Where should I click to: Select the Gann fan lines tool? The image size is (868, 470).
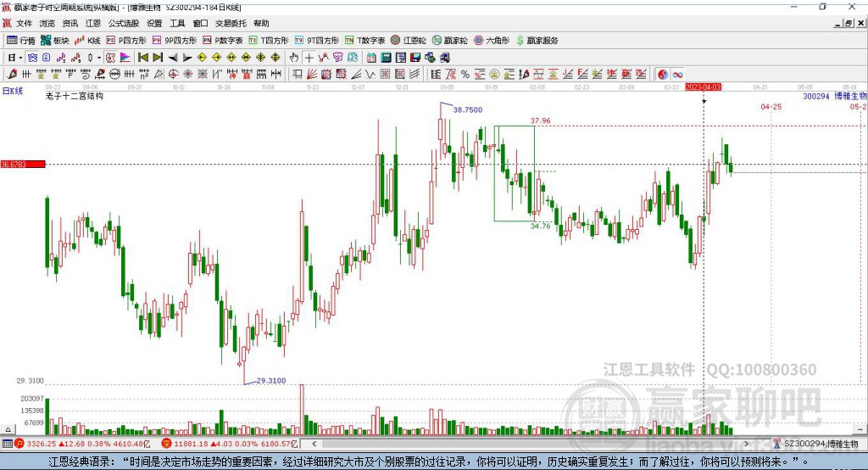(312, 75)
